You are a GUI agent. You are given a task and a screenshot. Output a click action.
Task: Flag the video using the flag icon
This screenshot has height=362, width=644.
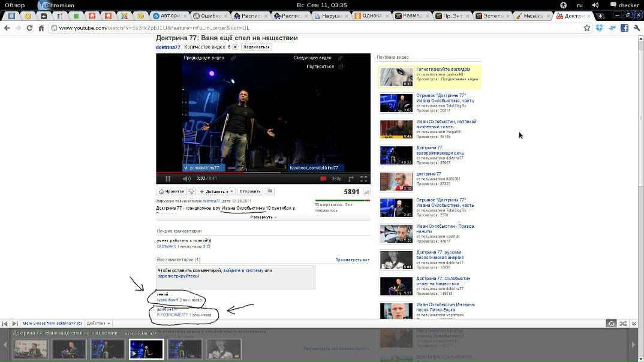coord(270,192)
